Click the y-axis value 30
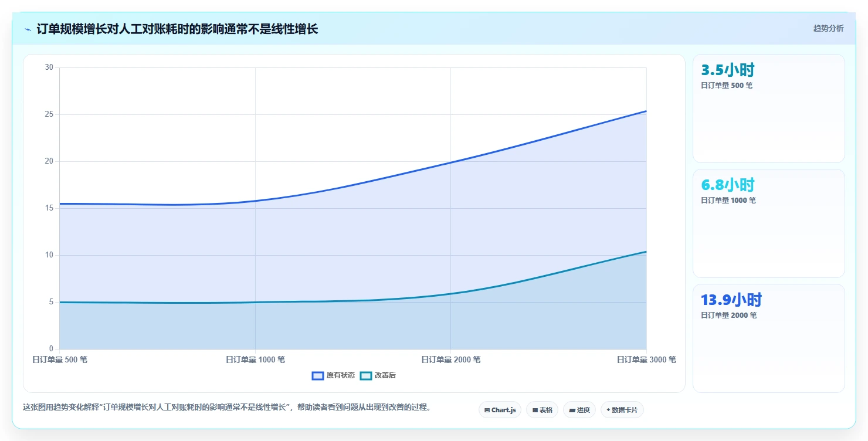The image size is (868, 441). [49, 67]
